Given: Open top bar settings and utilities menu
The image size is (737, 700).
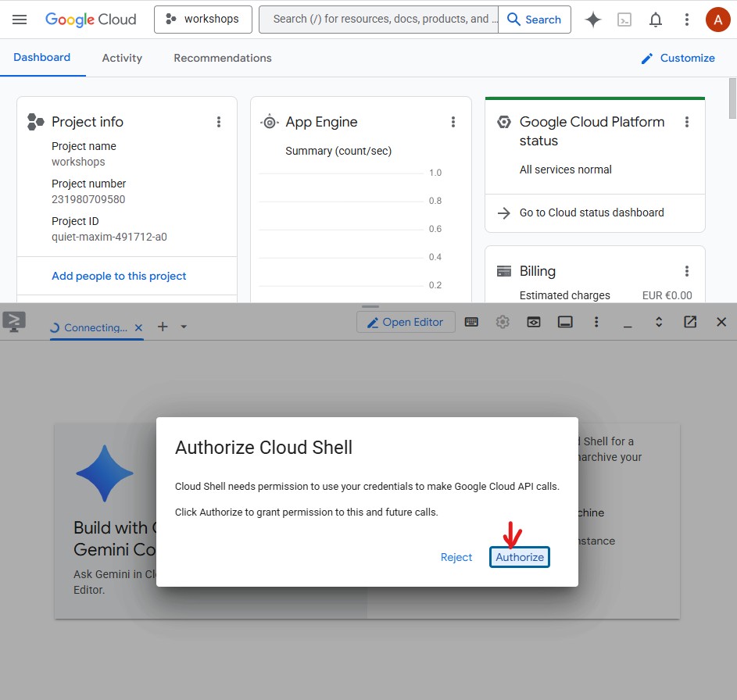Looking at the screenshot, I should [x=687, y=20].
